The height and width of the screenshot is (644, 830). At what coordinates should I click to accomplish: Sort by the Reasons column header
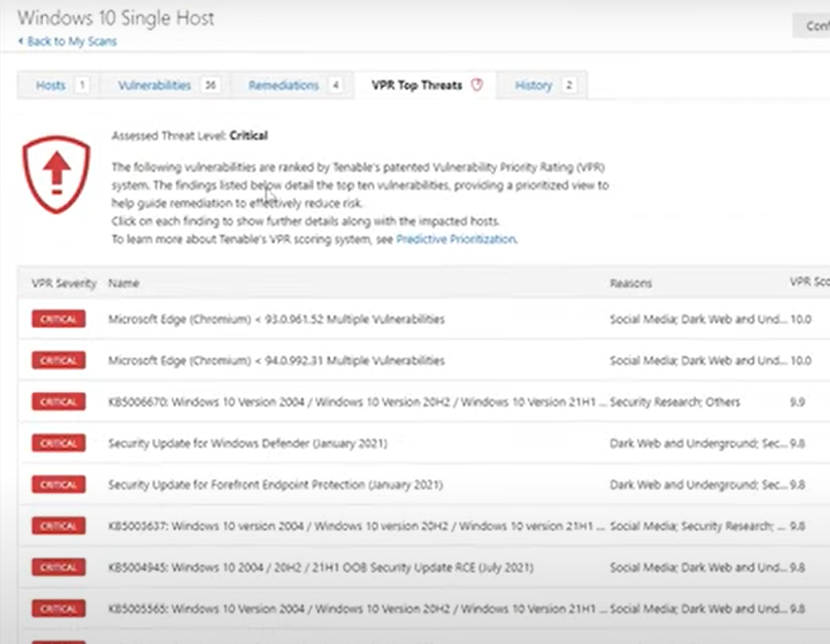click(x=631, y=283)
